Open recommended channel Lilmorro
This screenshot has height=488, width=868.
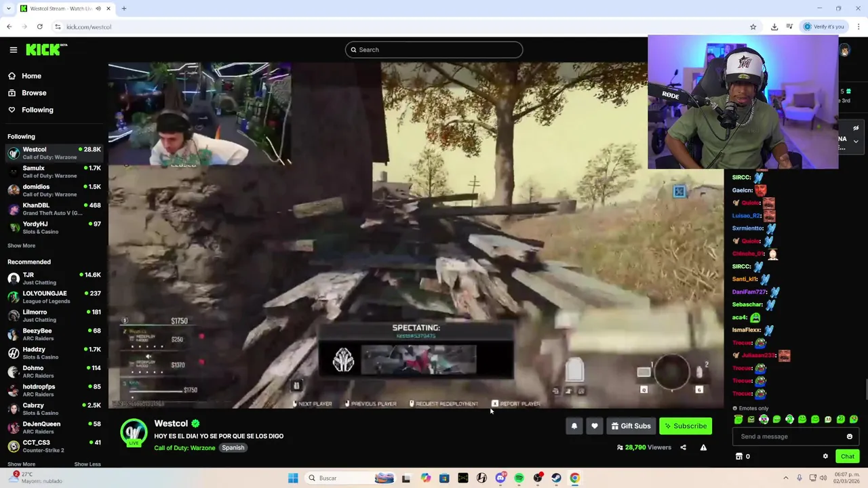54,316
